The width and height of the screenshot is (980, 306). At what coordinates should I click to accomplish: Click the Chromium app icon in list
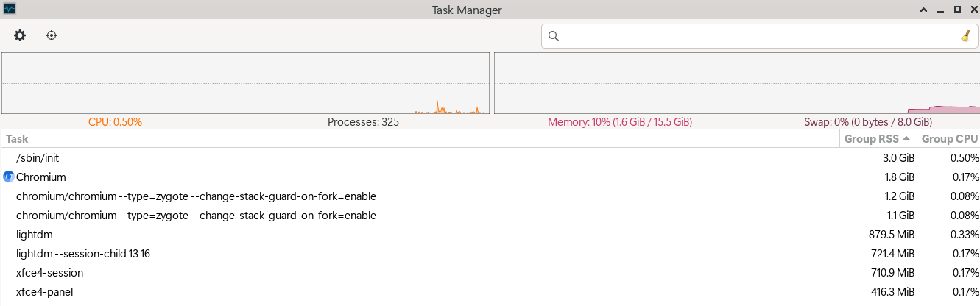coord(9,177)
